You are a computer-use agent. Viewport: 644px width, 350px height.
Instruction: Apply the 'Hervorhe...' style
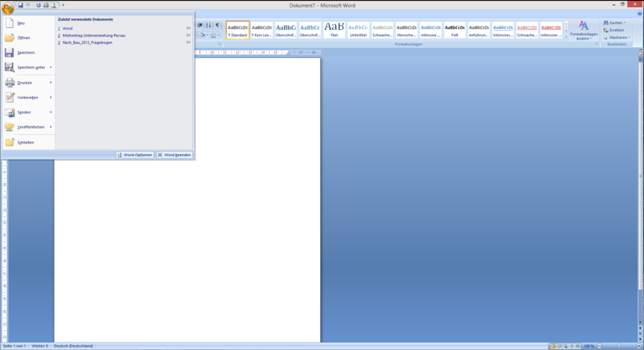[406, 30]
